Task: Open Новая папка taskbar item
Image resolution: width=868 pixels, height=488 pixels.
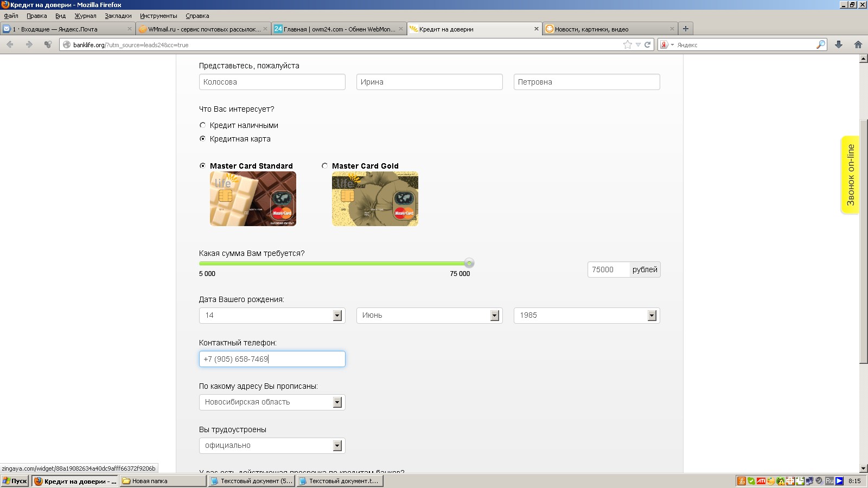Action: click(162, 481)
